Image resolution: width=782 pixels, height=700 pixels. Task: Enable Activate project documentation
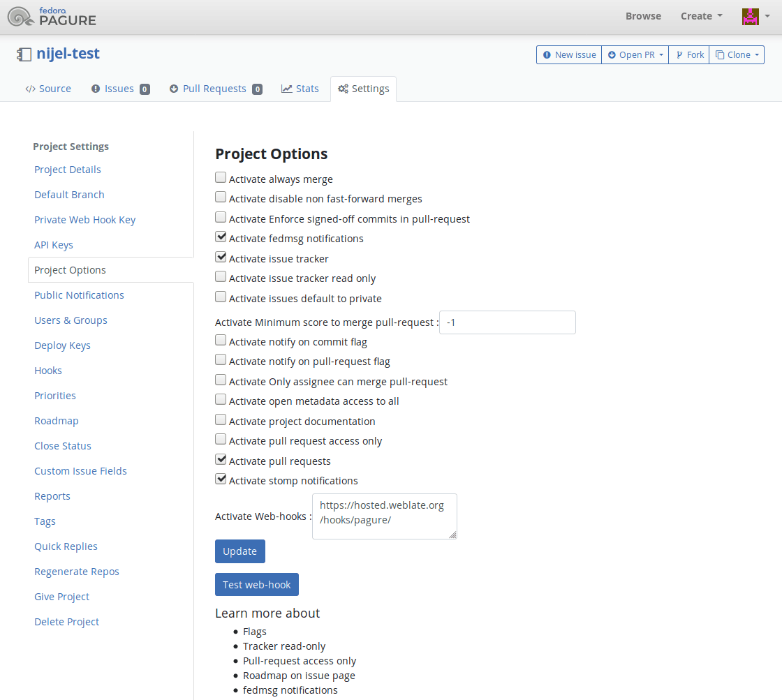click(x=221, y=419)
